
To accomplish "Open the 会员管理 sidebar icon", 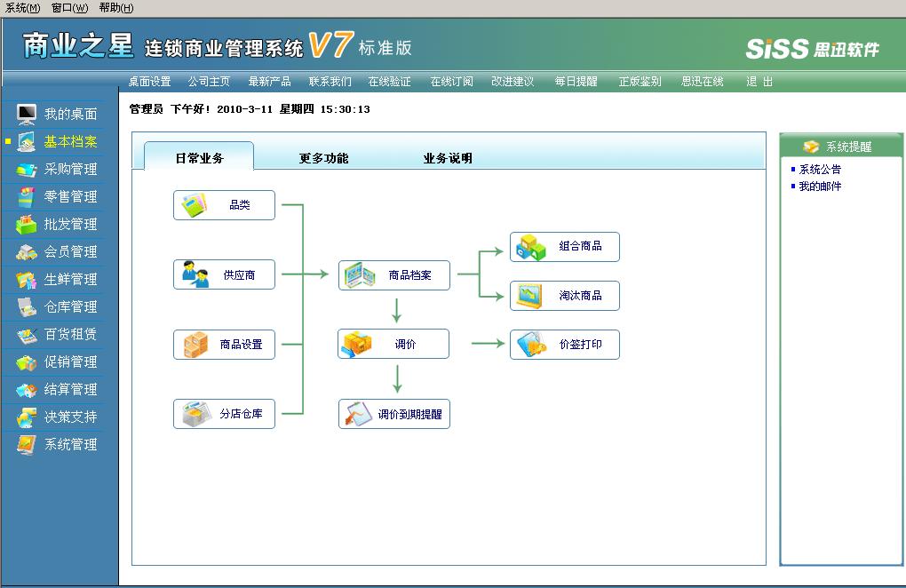I will point(27,251).
